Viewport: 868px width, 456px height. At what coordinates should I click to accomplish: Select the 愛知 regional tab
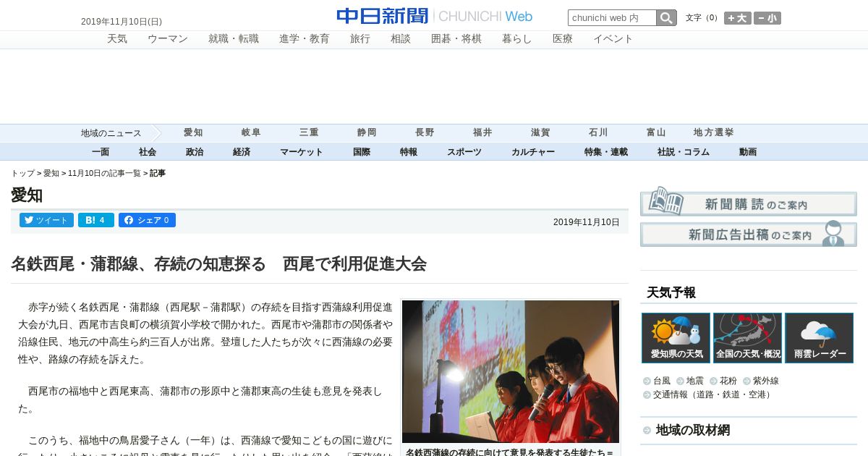point(193,132)
